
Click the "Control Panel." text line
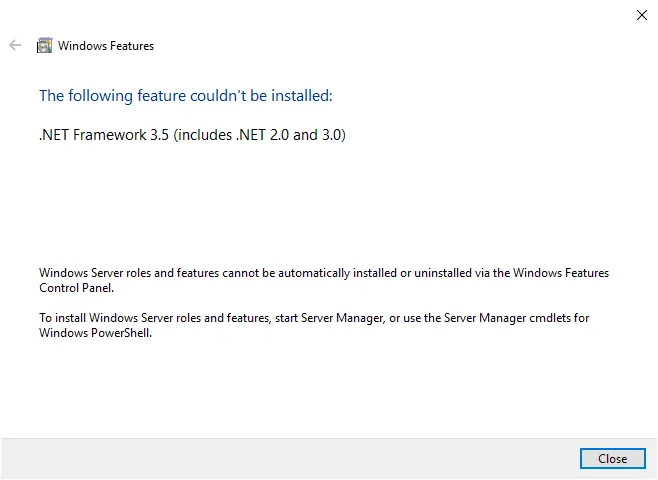[76, 288]
